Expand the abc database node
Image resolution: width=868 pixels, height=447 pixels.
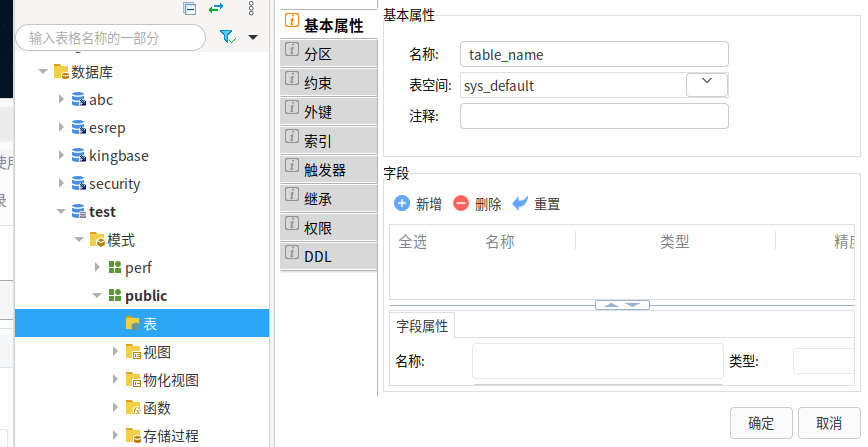point(61,100)
